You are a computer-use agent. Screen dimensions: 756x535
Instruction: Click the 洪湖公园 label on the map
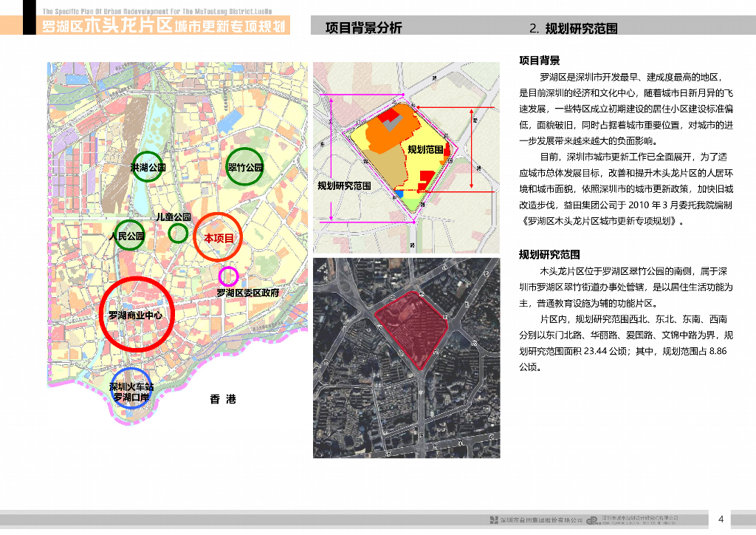click(148, 168)
